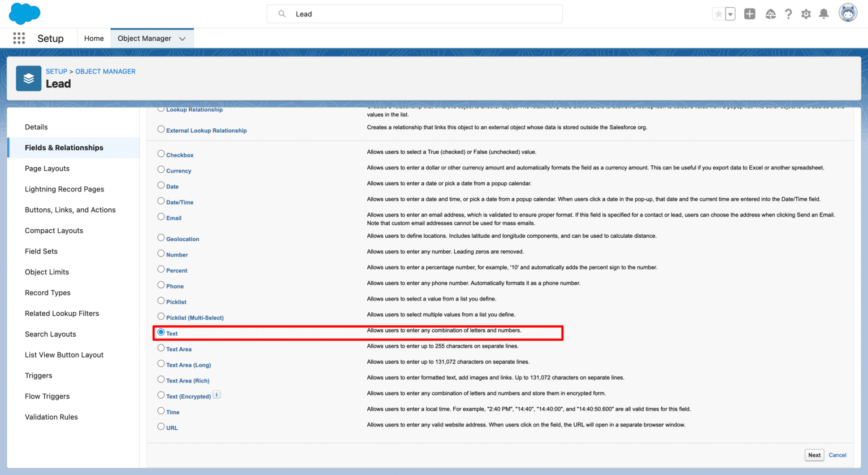This screenshot has width=868, height=475.
Task: Select the Checkbox data type
Action: [160, 154]
